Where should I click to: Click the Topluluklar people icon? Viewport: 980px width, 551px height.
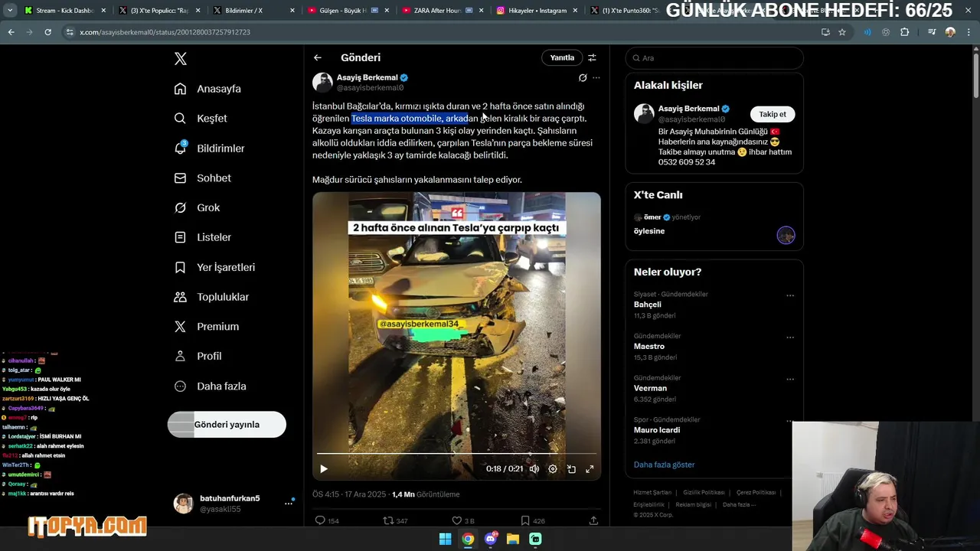pyautogui.click(x=180, y=297)
